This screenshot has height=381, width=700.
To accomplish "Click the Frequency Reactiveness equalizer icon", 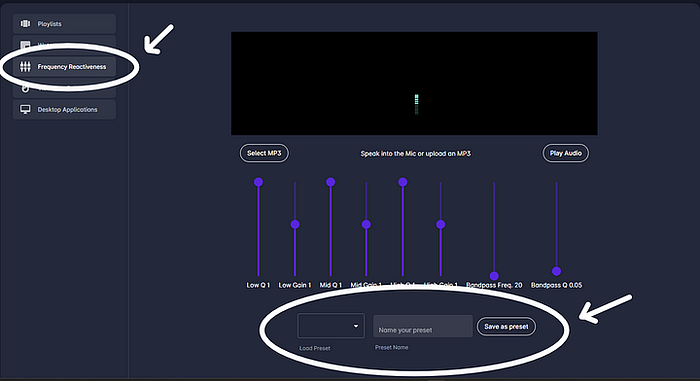I will point(25,67).
